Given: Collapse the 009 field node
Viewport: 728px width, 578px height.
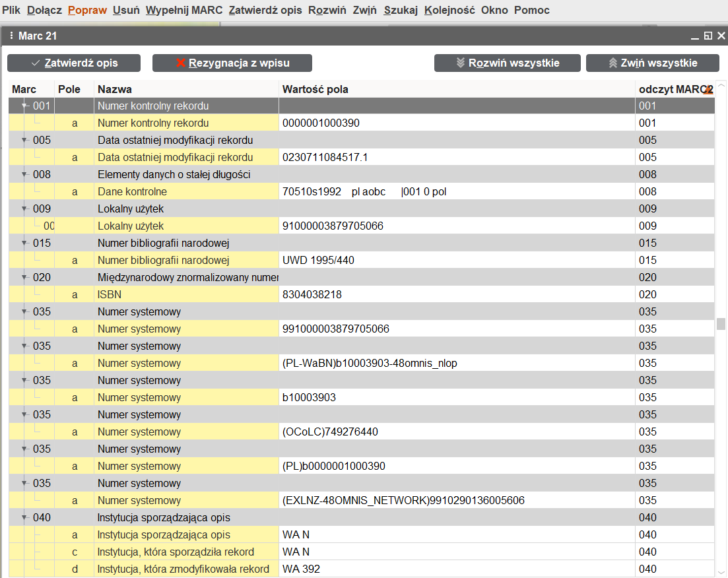Looking at the screenshot, I should point(24,209).
